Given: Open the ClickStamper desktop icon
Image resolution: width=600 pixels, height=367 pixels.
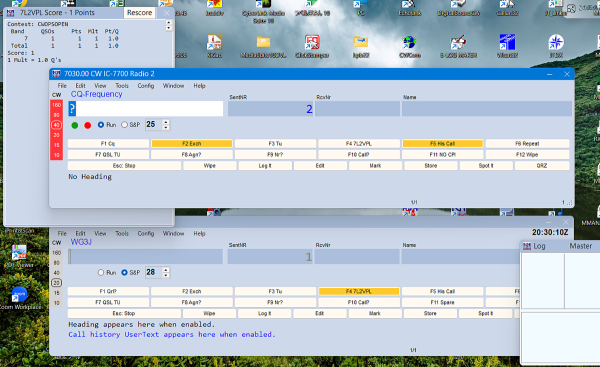Looking at the screenshot, I should [x=312, y=46].
